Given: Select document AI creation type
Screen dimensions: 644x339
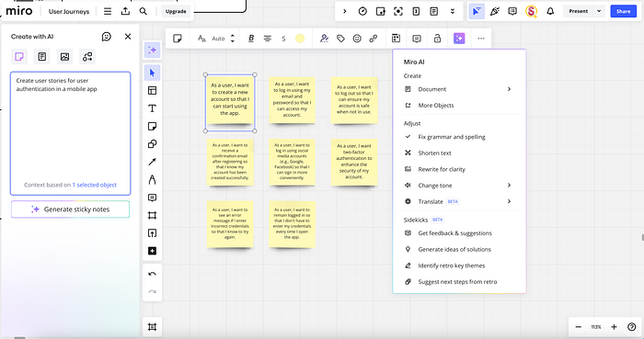Looking at the screenshot, I should [42, 57].
